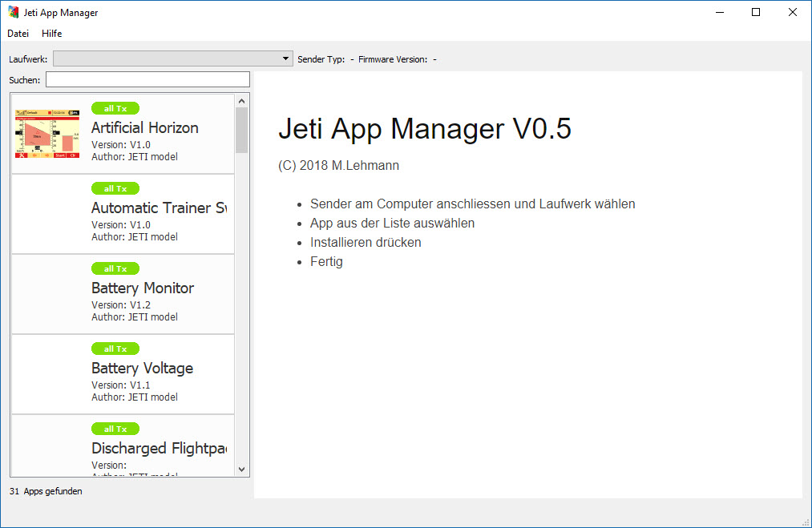The image size is (812, 528).
Task: Click 'Author: JETI model' under Artificial Horizon
Action: click(x=135, y=156)
